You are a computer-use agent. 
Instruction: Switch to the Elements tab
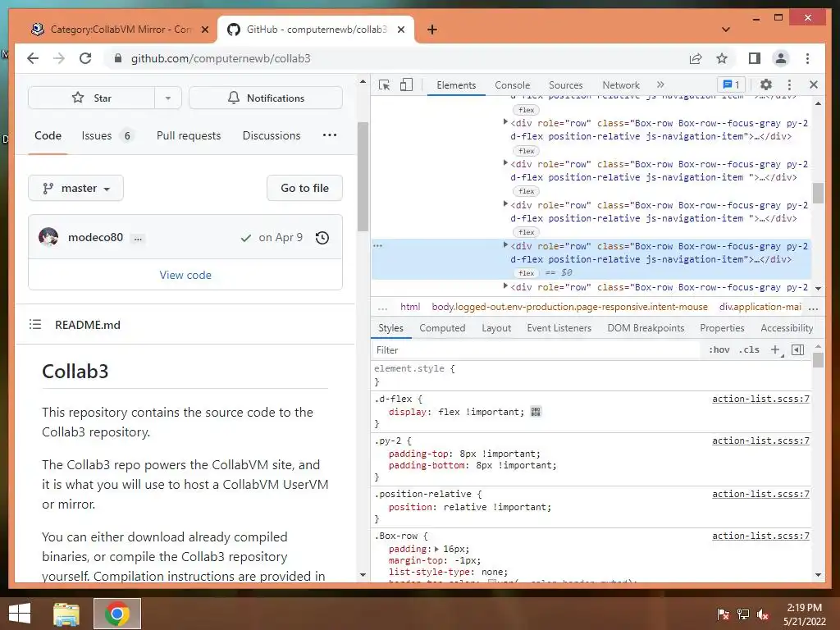click(456, 85)
